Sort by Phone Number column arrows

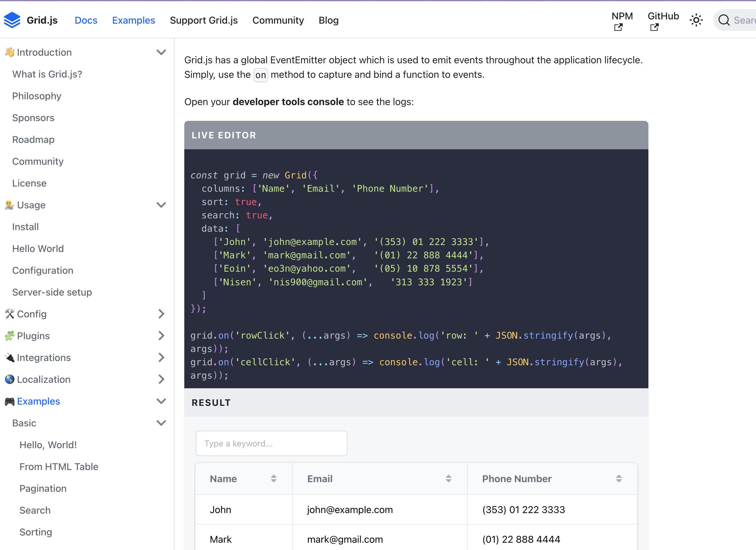click(619, 479)
